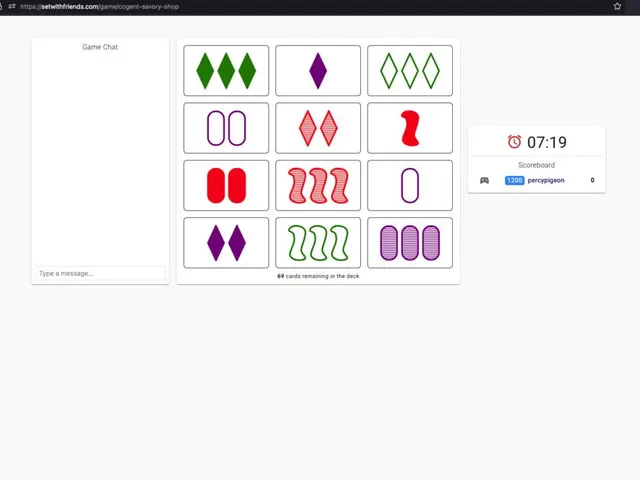Image resolution: width=640 pixels, height=480 pixels.
Task: Choose the three striped purple ovals card
Action: point(410,243)
